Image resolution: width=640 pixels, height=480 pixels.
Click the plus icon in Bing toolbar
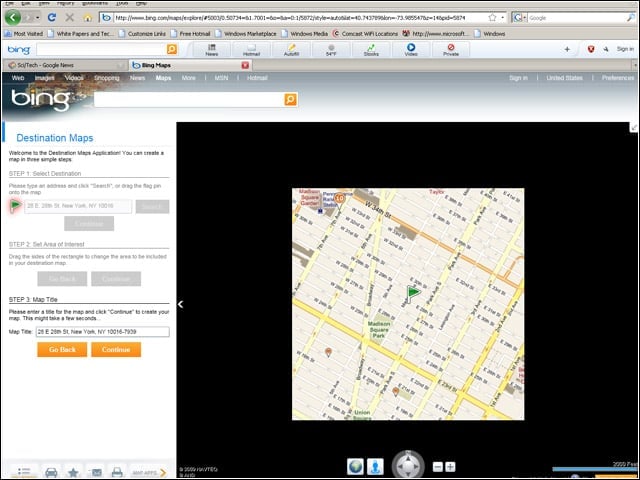567,49
